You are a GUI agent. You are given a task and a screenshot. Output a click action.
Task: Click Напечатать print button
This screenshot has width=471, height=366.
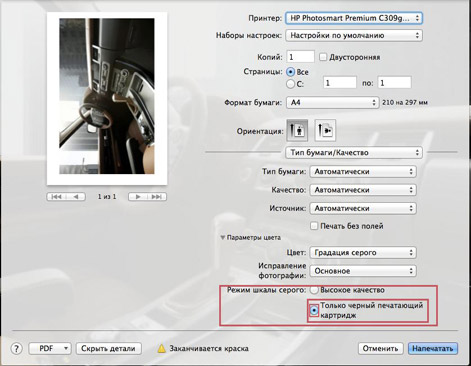(433, 348)
